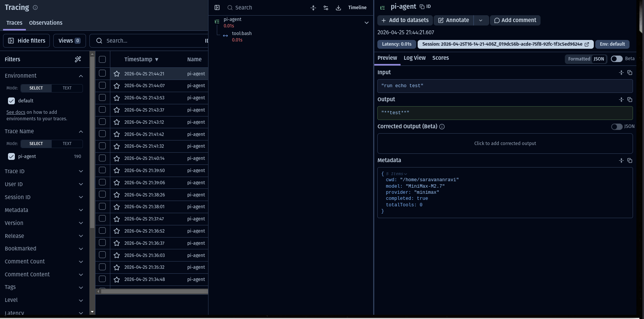The height and width of the screenshot is (319, 644).
Task: Click the Corrected Output info icon
Action: pyautogui.click(x=442, y=127)
